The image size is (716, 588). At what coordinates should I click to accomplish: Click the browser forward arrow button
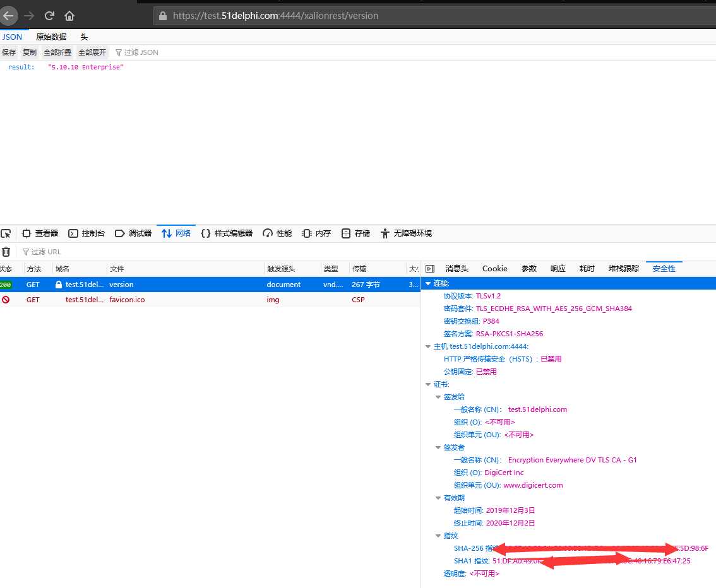(29, 16)
